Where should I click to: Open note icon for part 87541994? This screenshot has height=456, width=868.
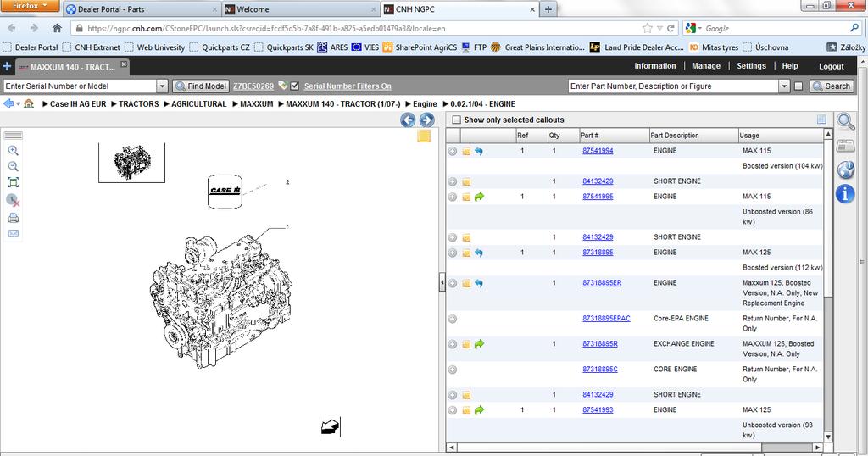(x=467, y=151)
